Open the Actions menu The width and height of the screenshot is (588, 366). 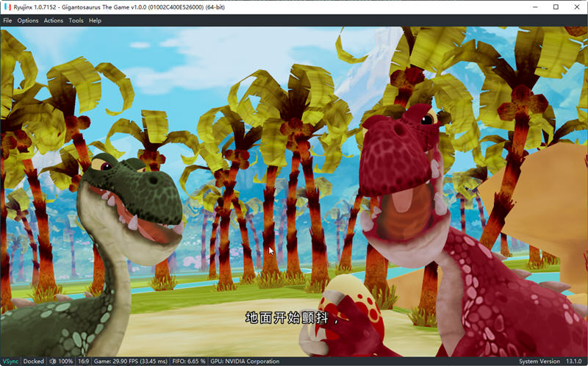[53, 21]
